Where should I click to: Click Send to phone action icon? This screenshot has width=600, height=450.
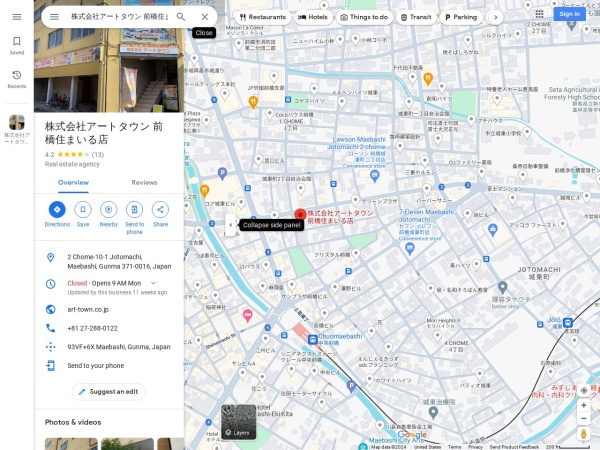point(134,210)
